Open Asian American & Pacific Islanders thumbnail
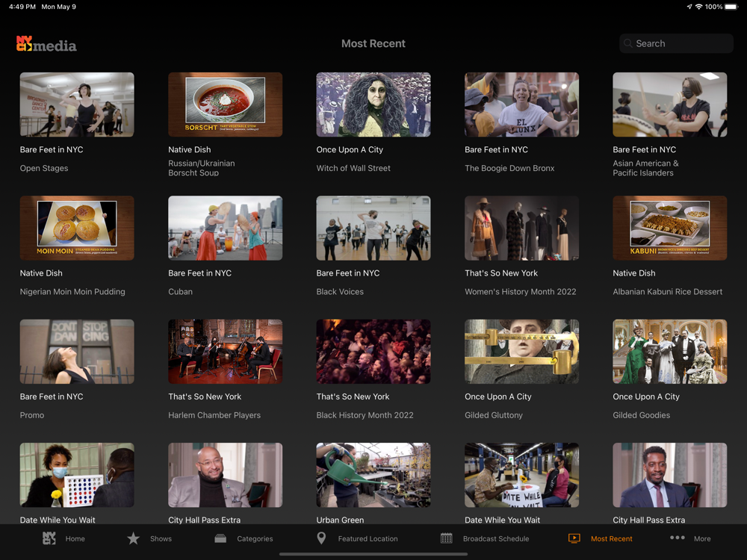Viewport: 747px width, 560px height. (670, 105)
